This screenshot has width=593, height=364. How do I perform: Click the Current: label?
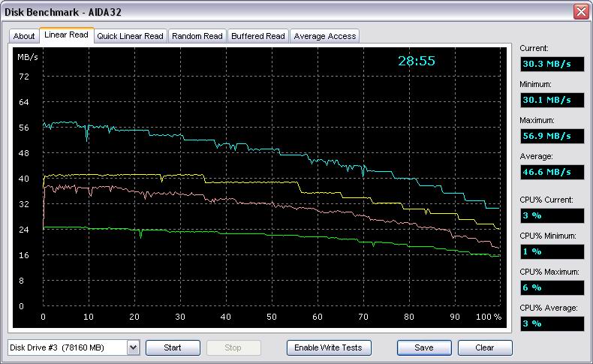tap(534, 48)
